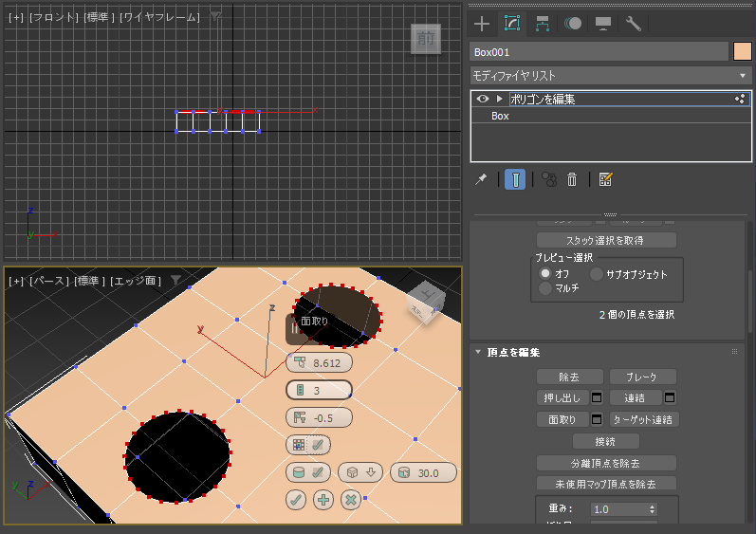Toggle Show End Result icon
The width and height of the screenshot is (756, 534).
click(x=515, y=180)
